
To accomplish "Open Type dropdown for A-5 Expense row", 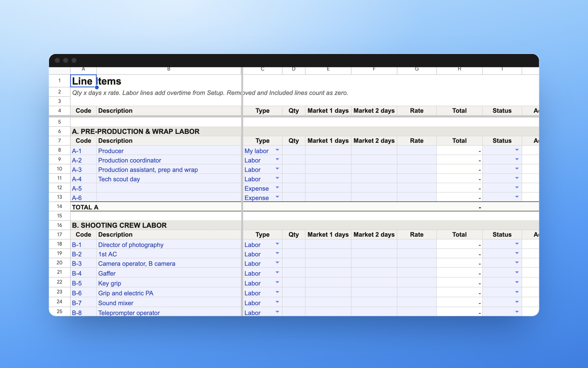I will (277, 187).
